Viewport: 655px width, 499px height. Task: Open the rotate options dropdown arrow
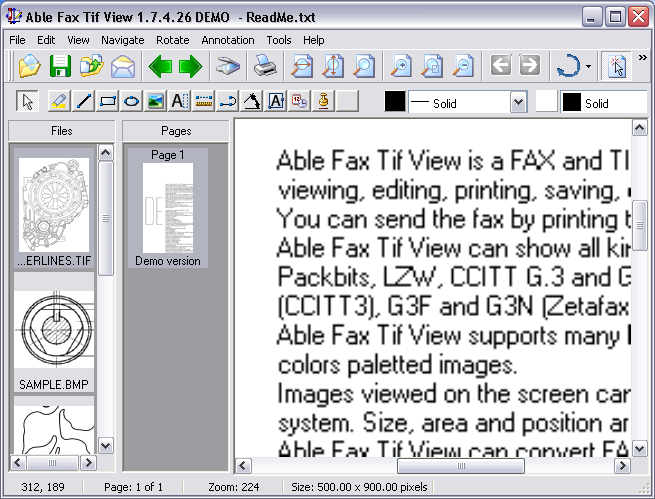pos(589,66)
